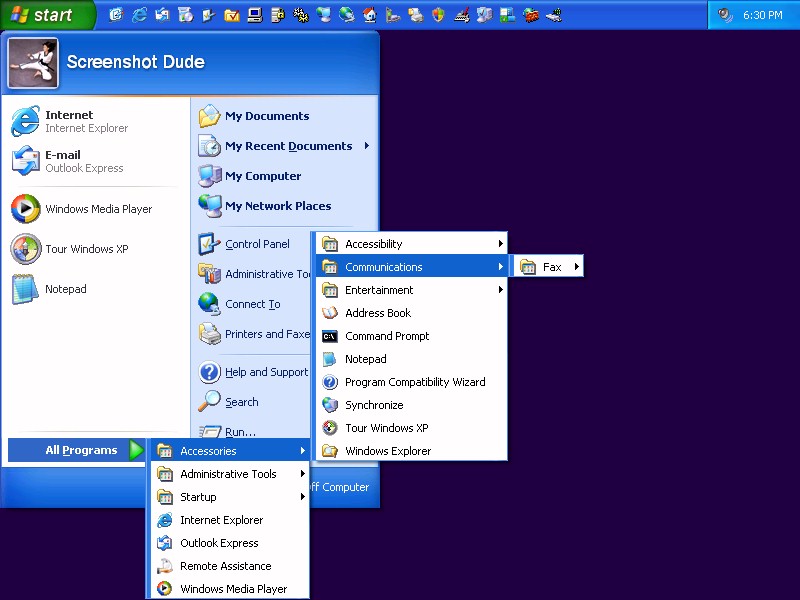Open Address Book in Accessories menu
This screenshot has width=800, height=600.
(377, 313)
